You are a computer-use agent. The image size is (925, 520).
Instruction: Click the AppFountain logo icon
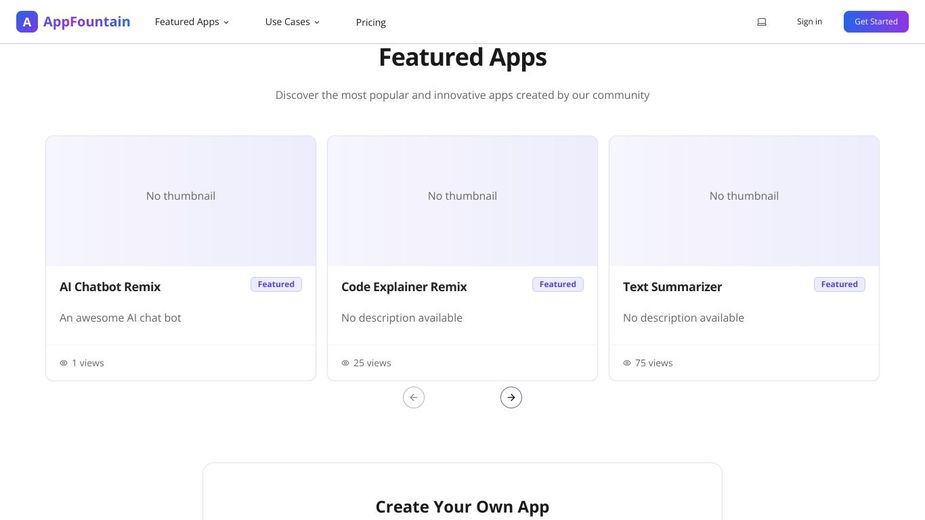(x=27, y=22)
